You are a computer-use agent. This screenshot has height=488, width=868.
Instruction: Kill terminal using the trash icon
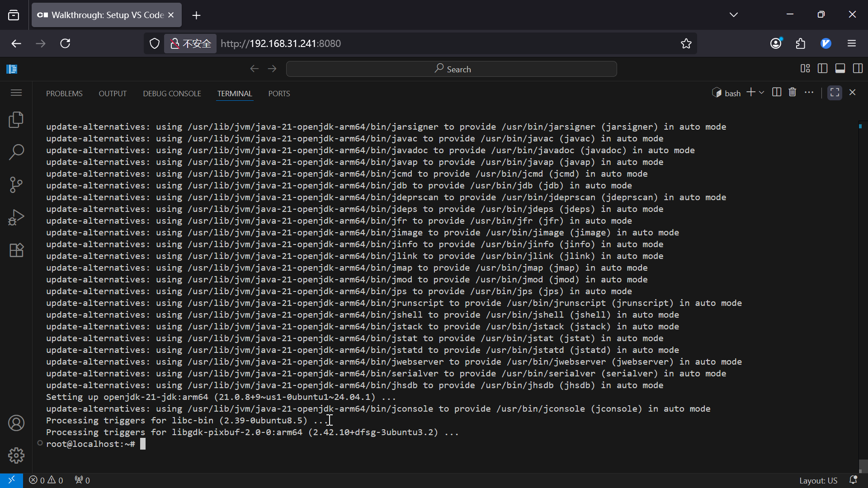[x=793, y=92]
